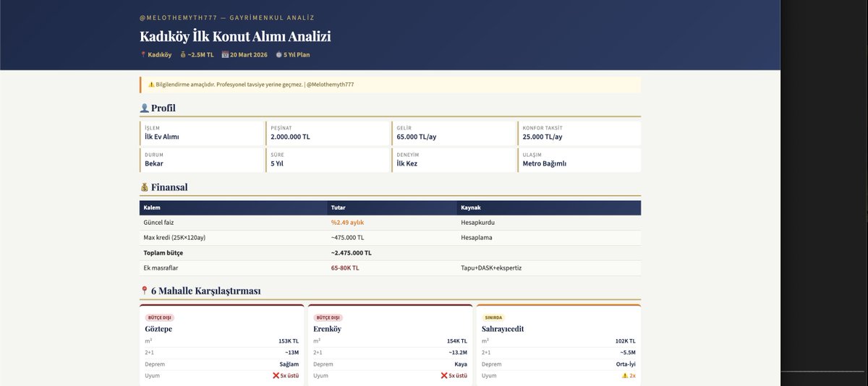Select the 6 Mahalle Karşılaştırması heading

(206, 291)
